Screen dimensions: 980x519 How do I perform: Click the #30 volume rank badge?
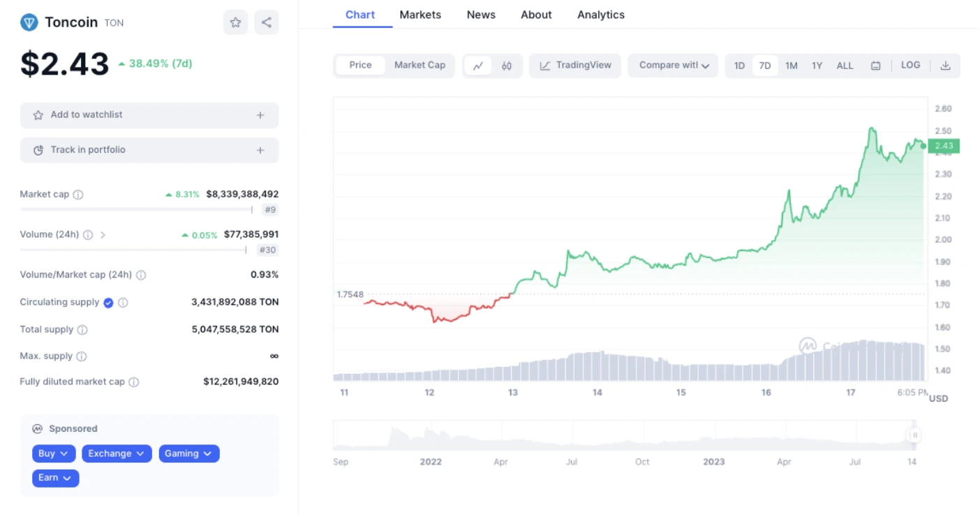coord(267,250)
